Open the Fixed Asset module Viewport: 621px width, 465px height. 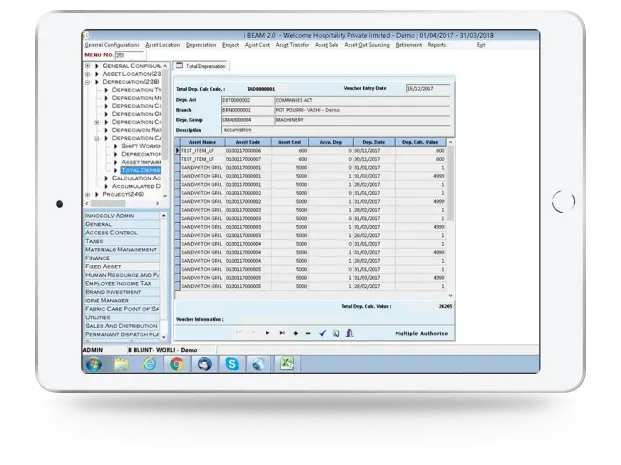(122, 267)
